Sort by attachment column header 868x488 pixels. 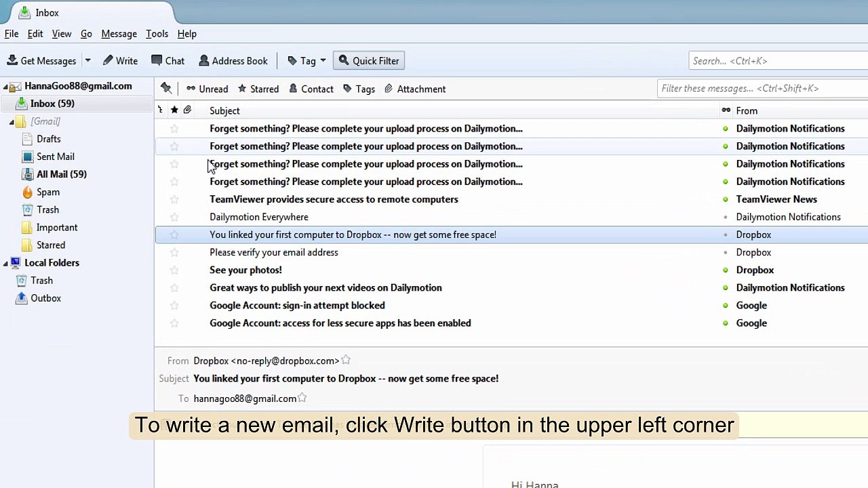click(x=188, y=110)
